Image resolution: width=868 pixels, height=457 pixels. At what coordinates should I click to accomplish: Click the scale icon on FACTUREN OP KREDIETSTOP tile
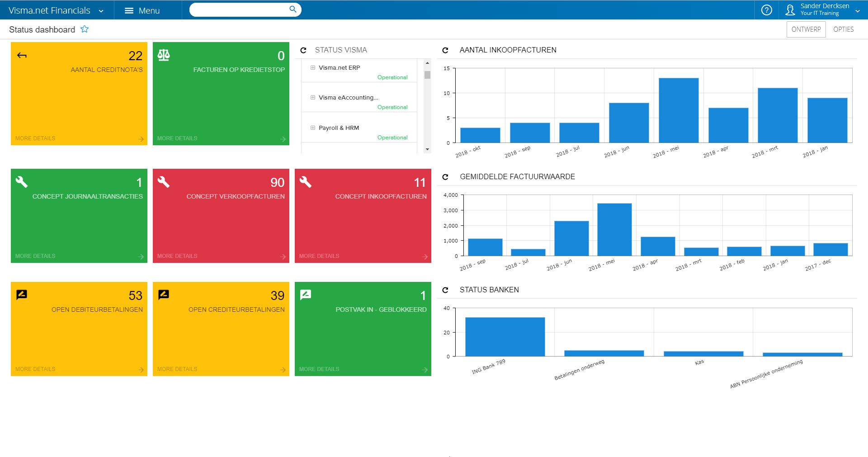click(163, 55)
